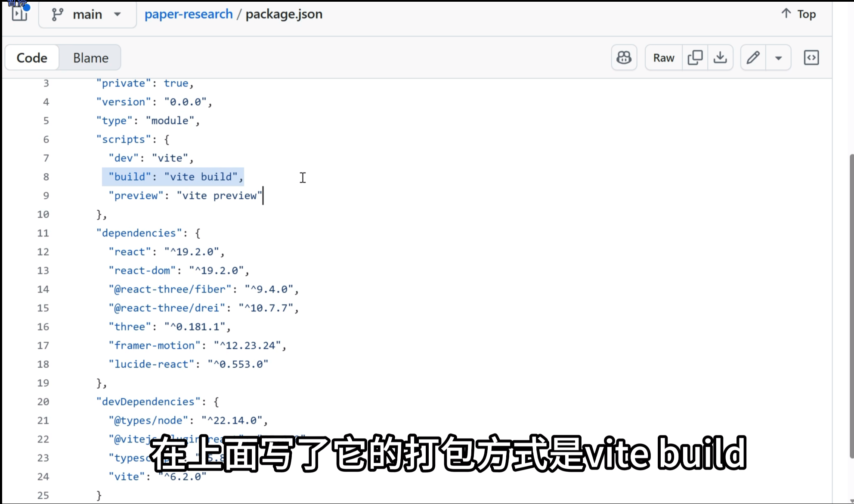Copy raw file contents icon
Image resolution: width=854 pixels, height=504 pixels.
click(x=695, y=58)
